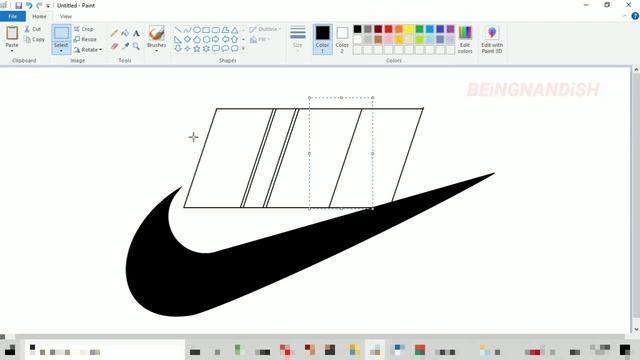
Task: Pick the yellow color swatch
Action: 409,29
